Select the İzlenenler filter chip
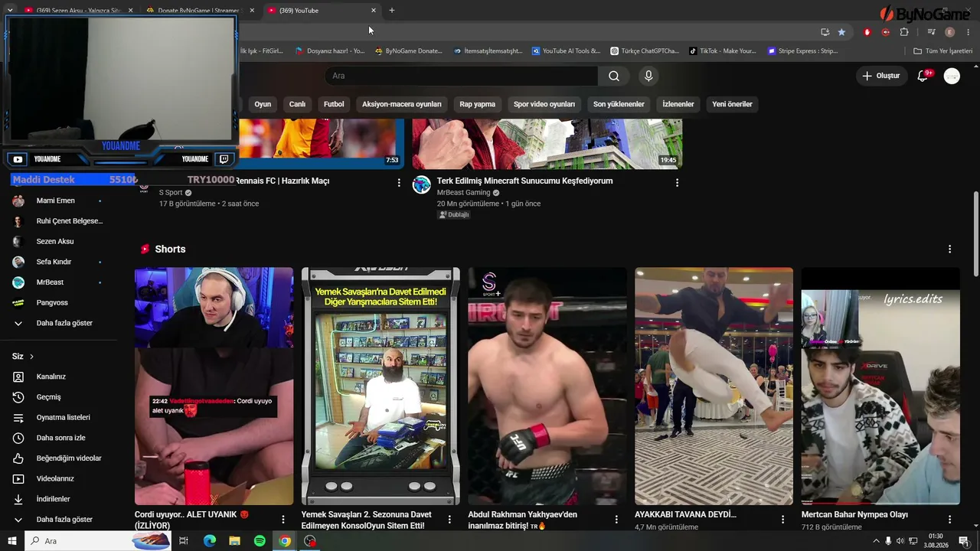The width and height of the screenshot is (980, 551). click(x=678, y=104)
